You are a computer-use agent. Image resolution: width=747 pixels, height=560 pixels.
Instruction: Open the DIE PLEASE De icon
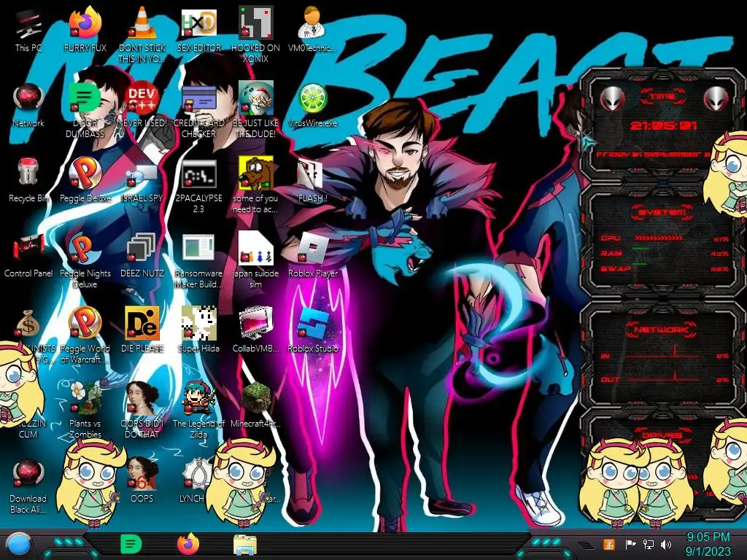(x=142, y=323)
